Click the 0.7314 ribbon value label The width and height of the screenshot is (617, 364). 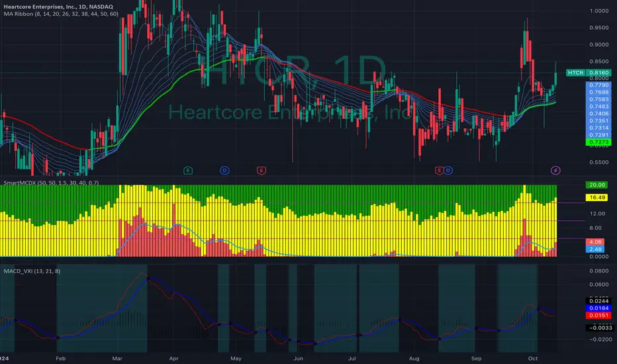point(598,128)
